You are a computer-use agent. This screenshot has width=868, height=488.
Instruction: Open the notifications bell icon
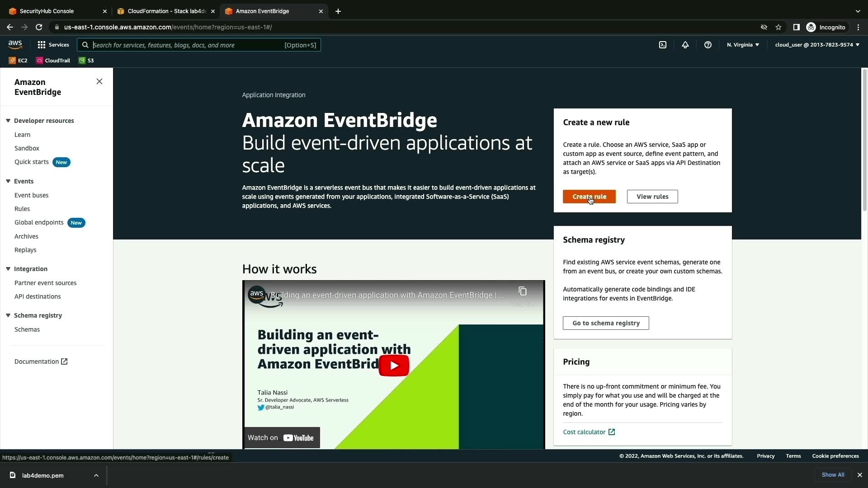pyautogui.click(x=685, y=45)
